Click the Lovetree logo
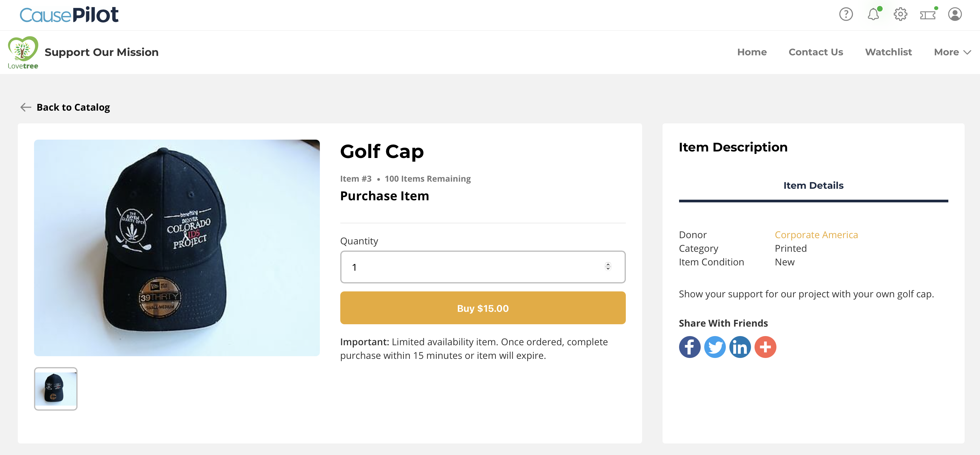 [23, 52]
